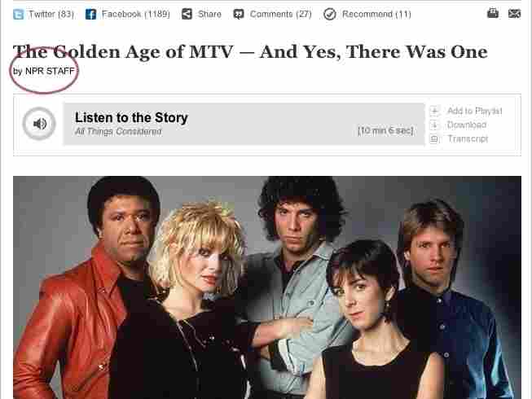Screen dimensions: 532x399
Task: Click the Comments (27) link
Action: click(280, 14)
